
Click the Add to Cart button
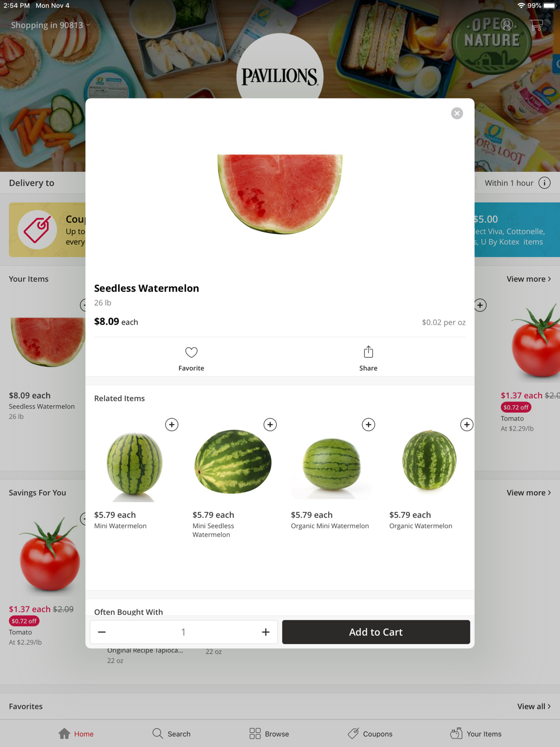(x=376, y=632)
